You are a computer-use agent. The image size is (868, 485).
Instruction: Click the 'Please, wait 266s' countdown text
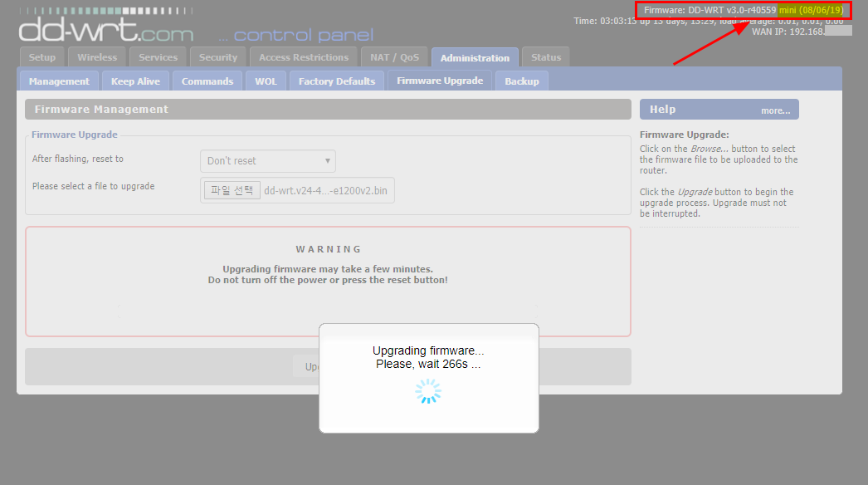[x=428, y=364]
